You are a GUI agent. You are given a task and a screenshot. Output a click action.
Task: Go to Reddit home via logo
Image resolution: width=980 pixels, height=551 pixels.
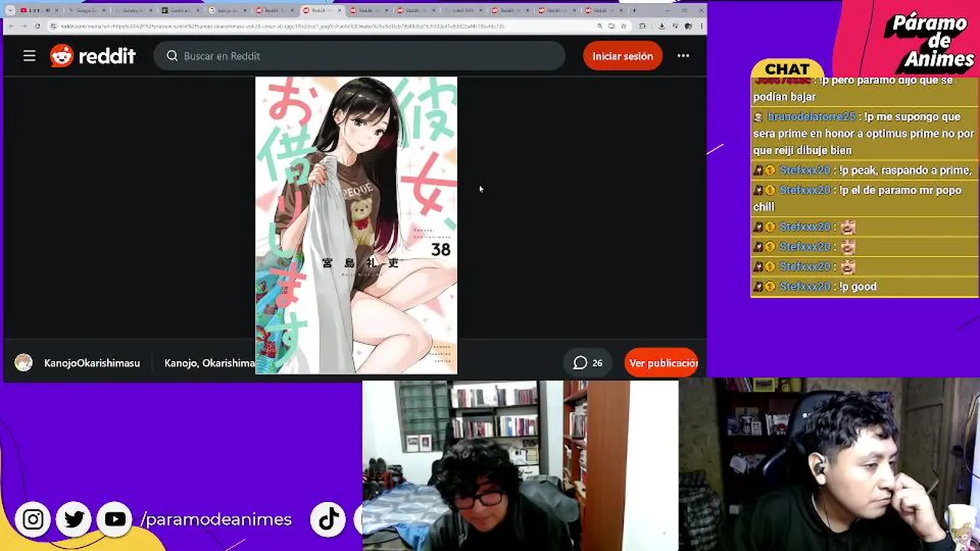93,56
